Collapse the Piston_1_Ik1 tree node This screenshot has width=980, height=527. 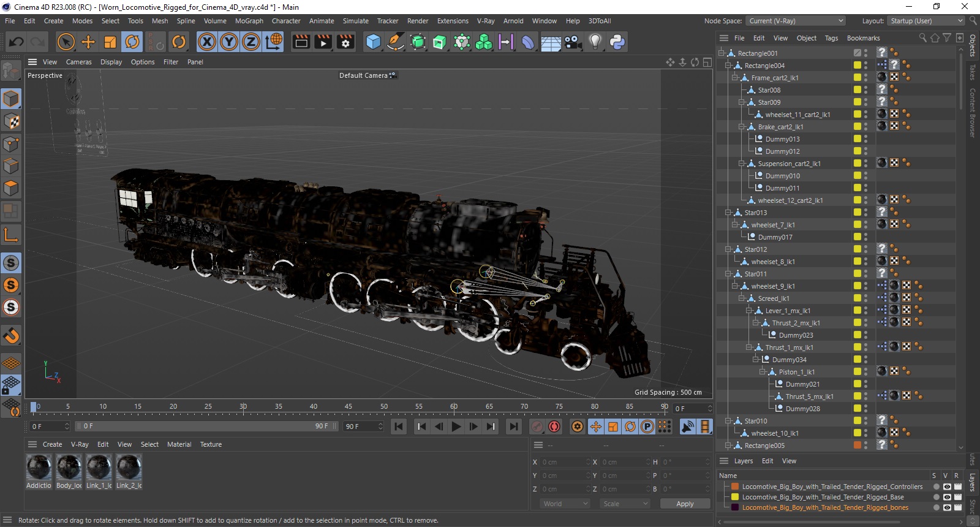tap(763, 372)
